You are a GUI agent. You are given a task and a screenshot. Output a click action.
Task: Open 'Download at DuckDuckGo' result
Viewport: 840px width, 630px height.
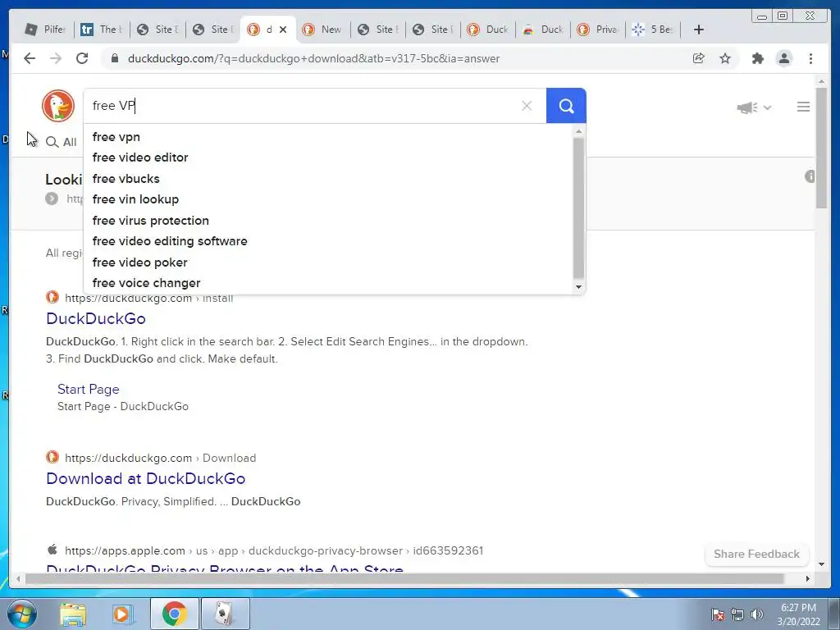tap(146, 478)
